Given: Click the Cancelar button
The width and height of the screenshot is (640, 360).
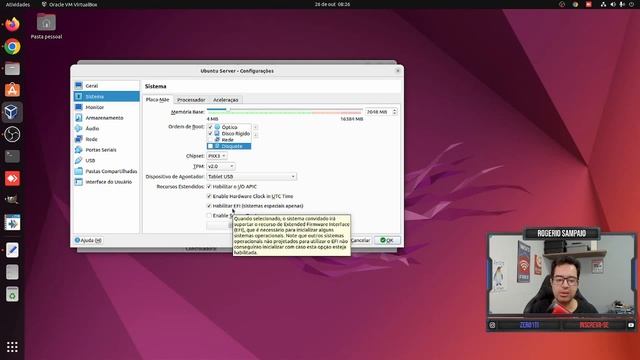Looking at the screenshot, I should click(361, 240).
